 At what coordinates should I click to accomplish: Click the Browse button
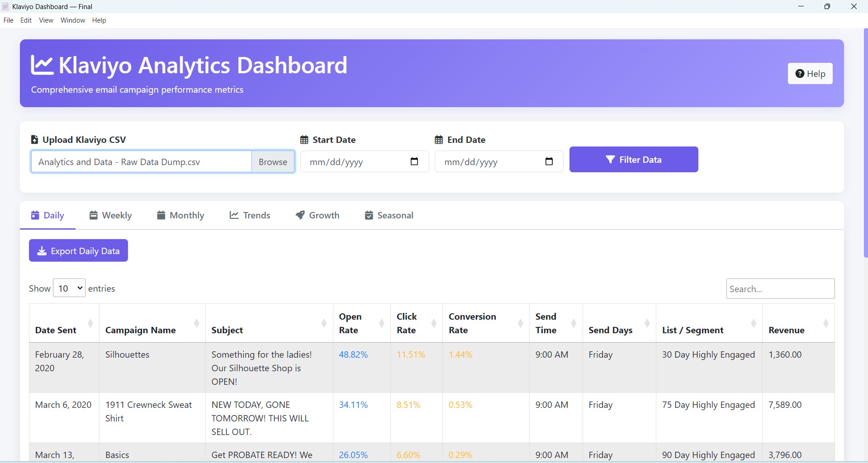[272, 161]
